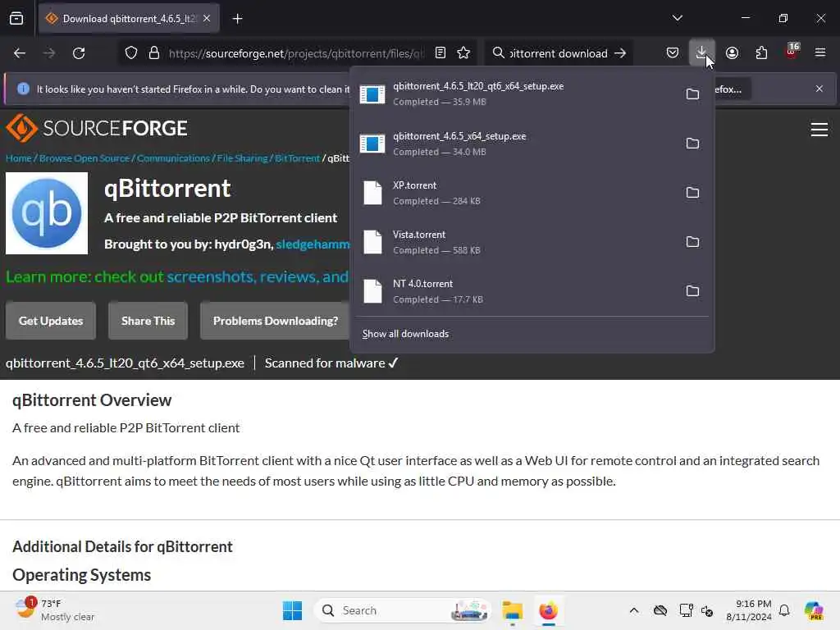Click the URL address field

(x=296, y=53)
